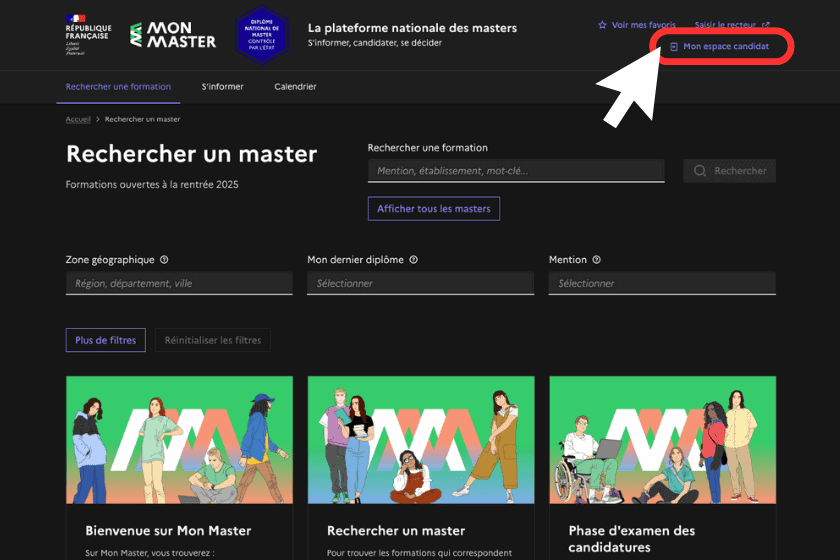
Task: Click the Rechercher un master card title
Action: tap(396, 531)
